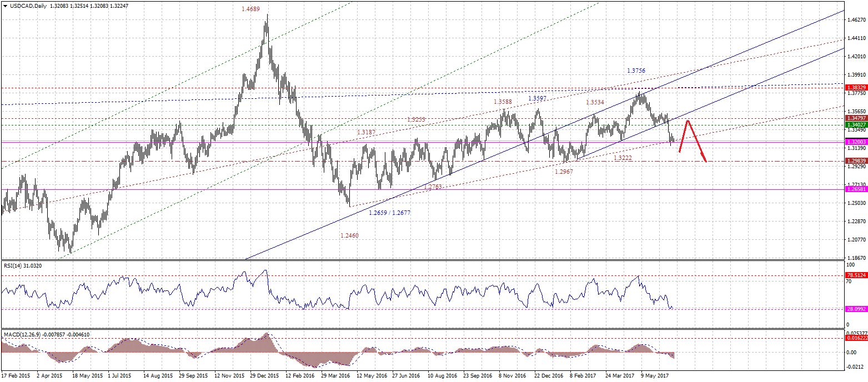Click the 1.3255 level label
This screenshot has width=868, height=382.
click(x=416, y=119)
